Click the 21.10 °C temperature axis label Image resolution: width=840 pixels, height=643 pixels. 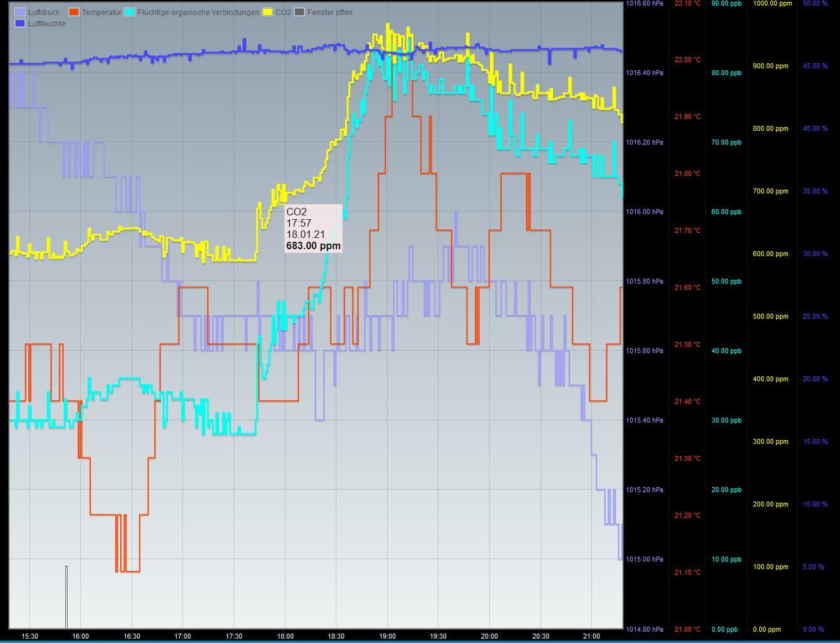tap(687, 572)
